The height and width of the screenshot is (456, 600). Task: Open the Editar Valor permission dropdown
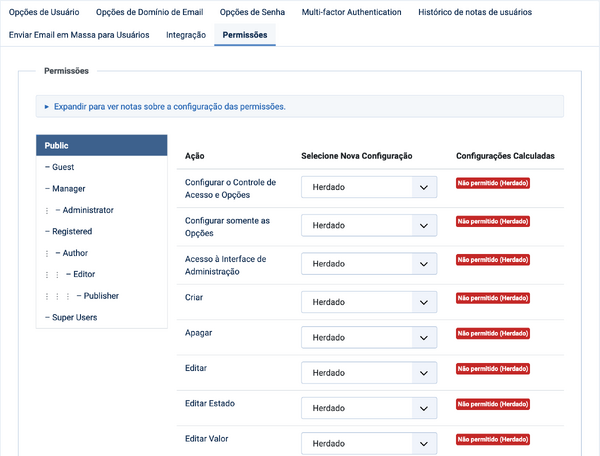click(369, 443)
